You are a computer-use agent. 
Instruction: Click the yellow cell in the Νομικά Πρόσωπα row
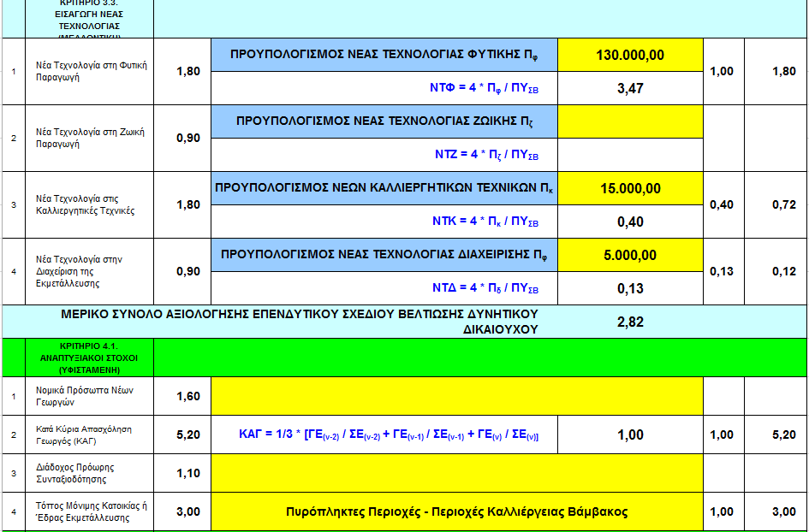[457, 396]
